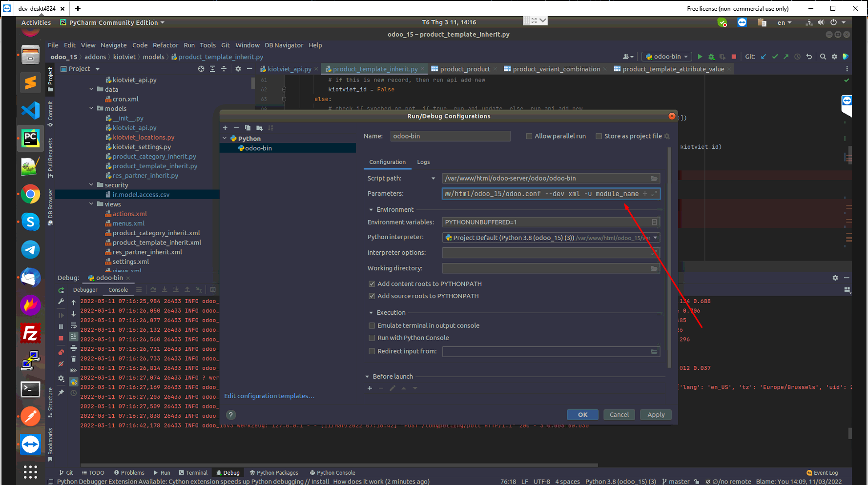Select opened file in Project panel

tap(201, 69)
